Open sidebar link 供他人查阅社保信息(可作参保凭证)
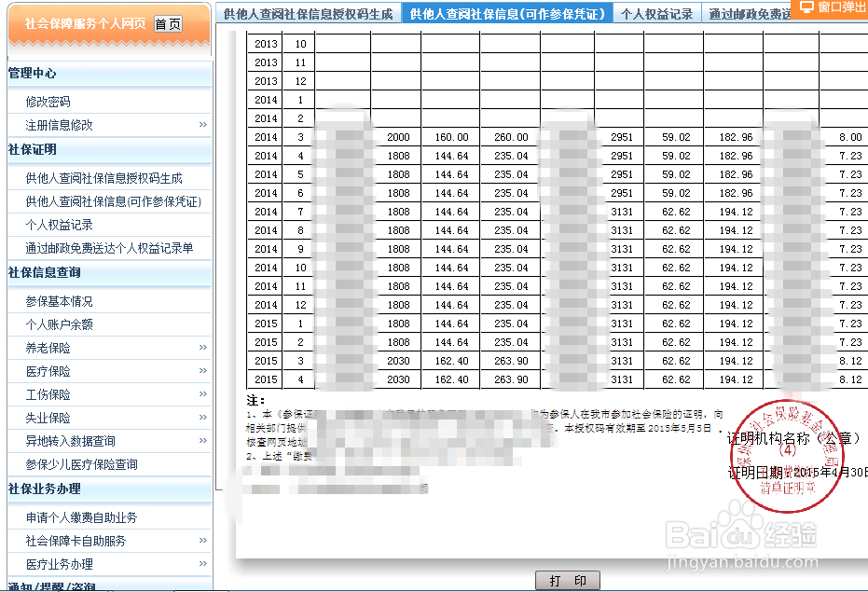 point(113,201)
